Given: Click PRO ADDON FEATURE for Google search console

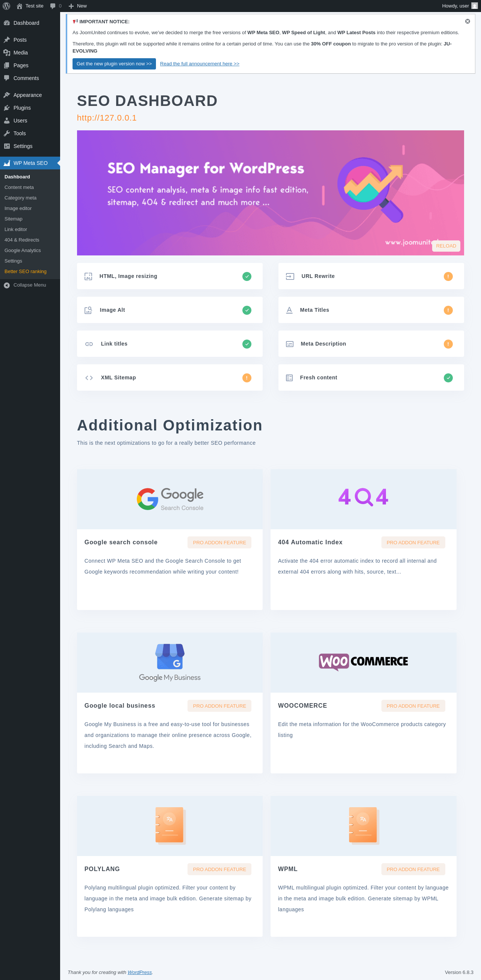Looking at the screenshot, I should point(219,542).
